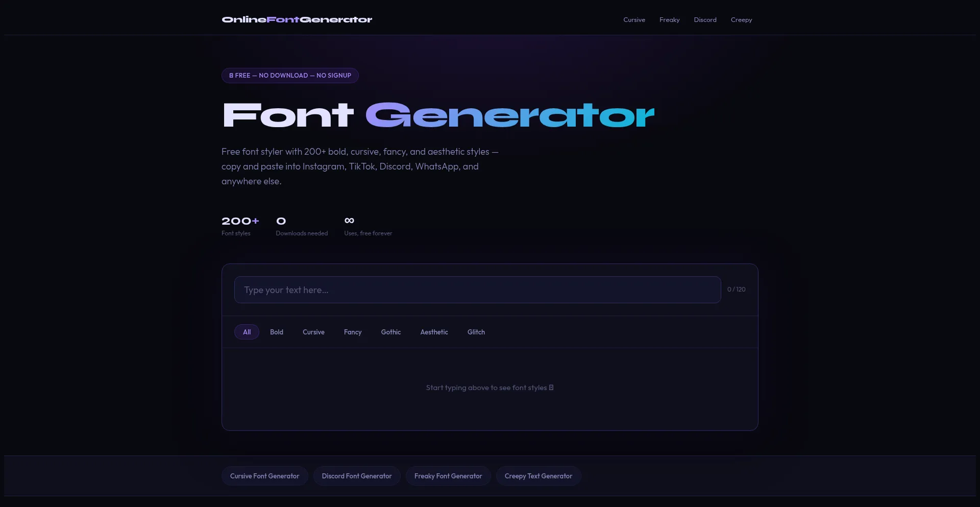Click the '0 / 120' character counter

736,289
